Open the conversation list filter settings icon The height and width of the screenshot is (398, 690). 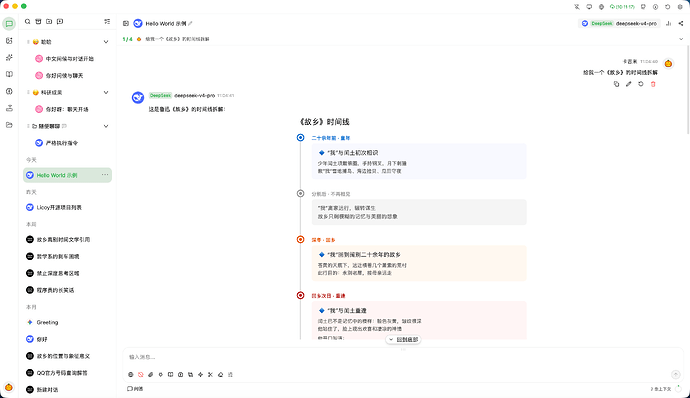107,22
